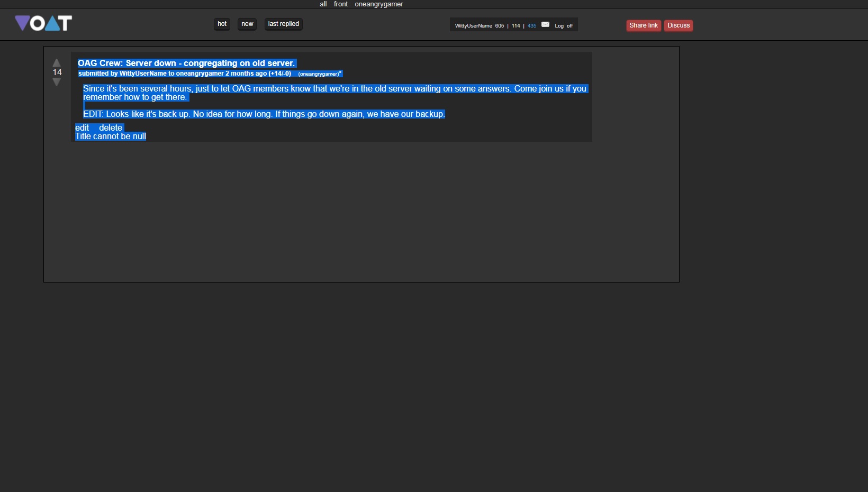Click the 'Since it's been several hours' paragraph
Image resolution: width=868 pixels, height=492 pixels.
(x=334, y=93)
